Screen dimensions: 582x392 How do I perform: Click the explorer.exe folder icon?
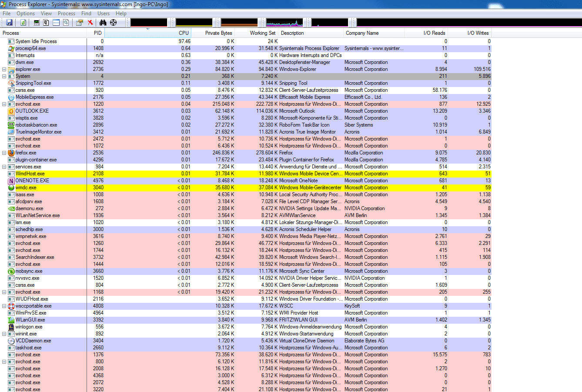11,69
